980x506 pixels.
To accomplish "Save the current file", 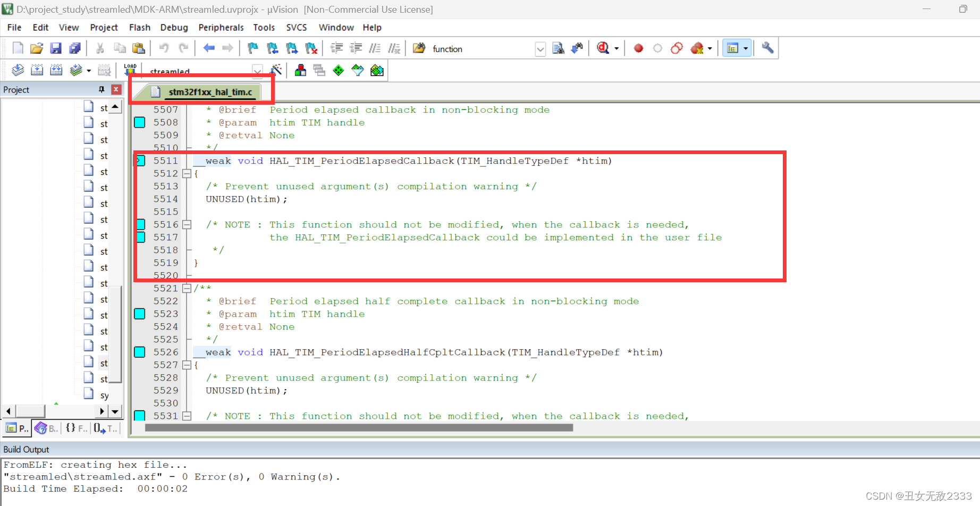I will (56, 48).
